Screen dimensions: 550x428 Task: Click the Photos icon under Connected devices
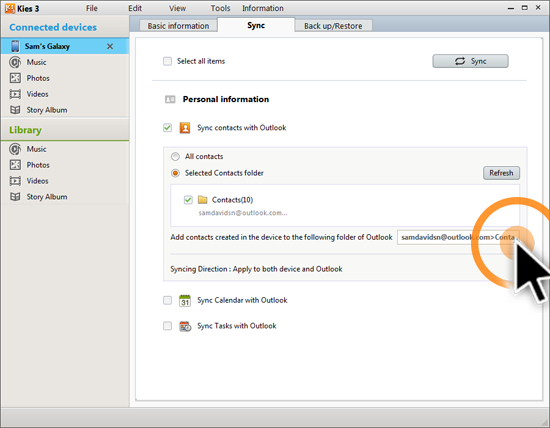point(15,78)
